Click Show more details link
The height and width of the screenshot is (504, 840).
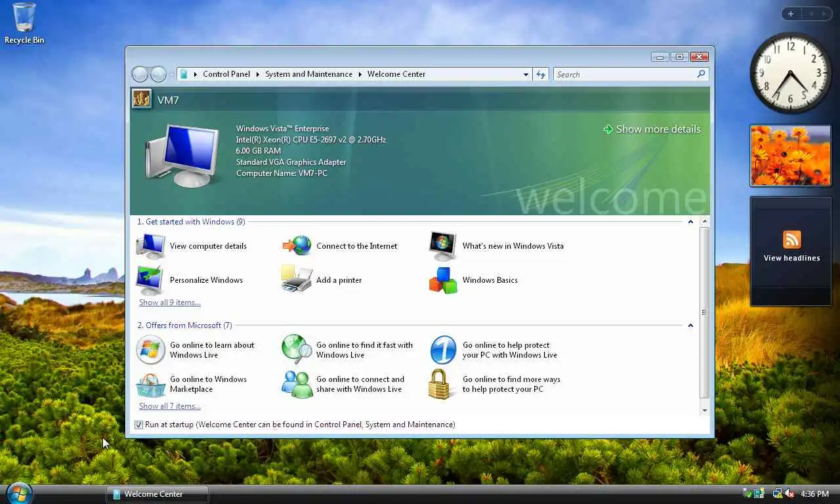tap(652, 129)
